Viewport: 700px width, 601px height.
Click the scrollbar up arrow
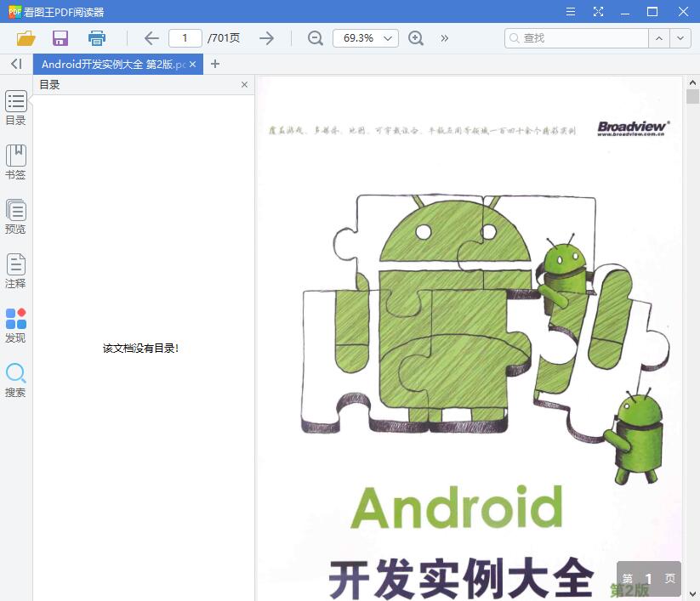(x=692, y=82)
